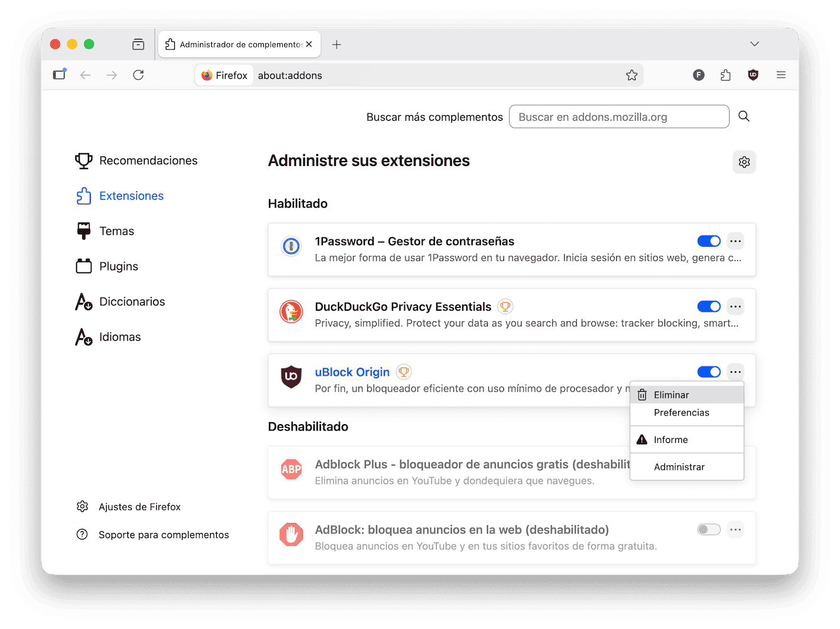Image resolution: width=840 pixels, height=629 pixels.
Task: Click the Temas paintbrush icon
Action: coord(83,231)
